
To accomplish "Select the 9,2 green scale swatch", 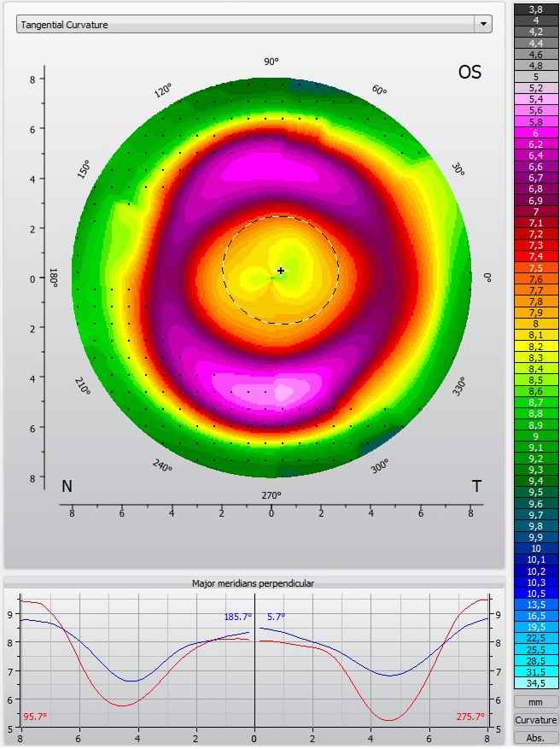I will [535, 459].
